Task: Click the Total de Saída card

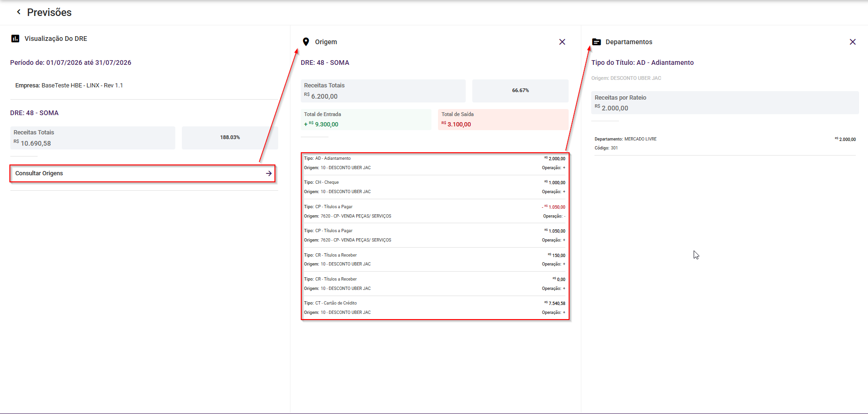Action: [503, 120]
